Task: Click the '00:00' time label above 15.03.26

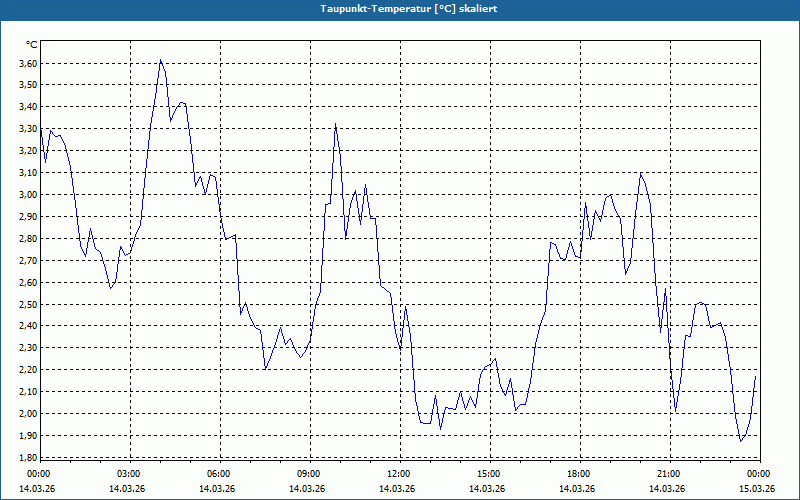Action: tap(759, 474)
